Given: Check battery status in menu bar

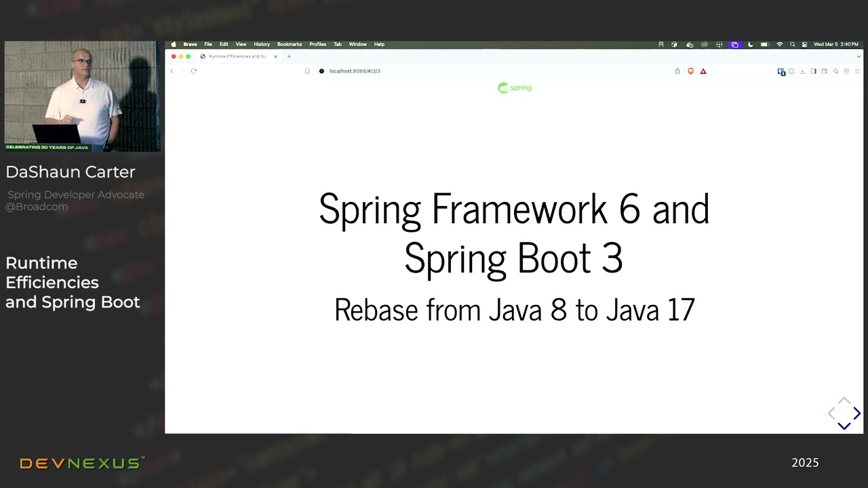Looking at the screenshot, I should 764,44.
